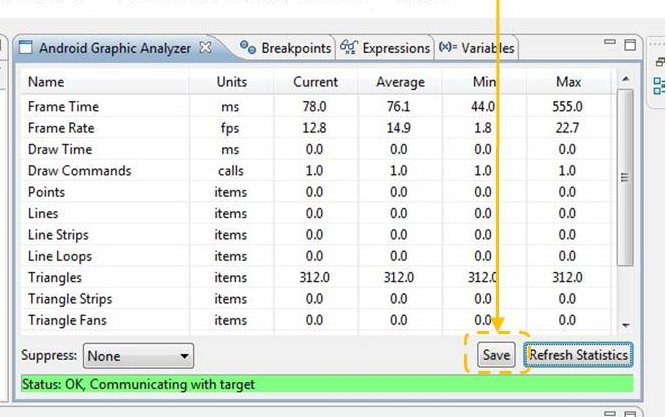This screenshot has width=667, height=417.
Task: Maximize the panel below the analyzer view
Action: [630, 414]
